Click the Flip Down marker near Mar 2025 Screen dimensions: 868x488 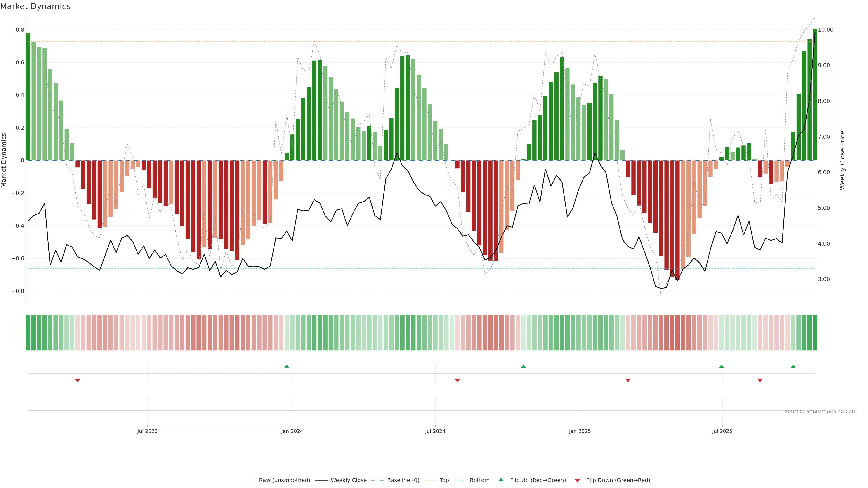[x=628, y=380]
